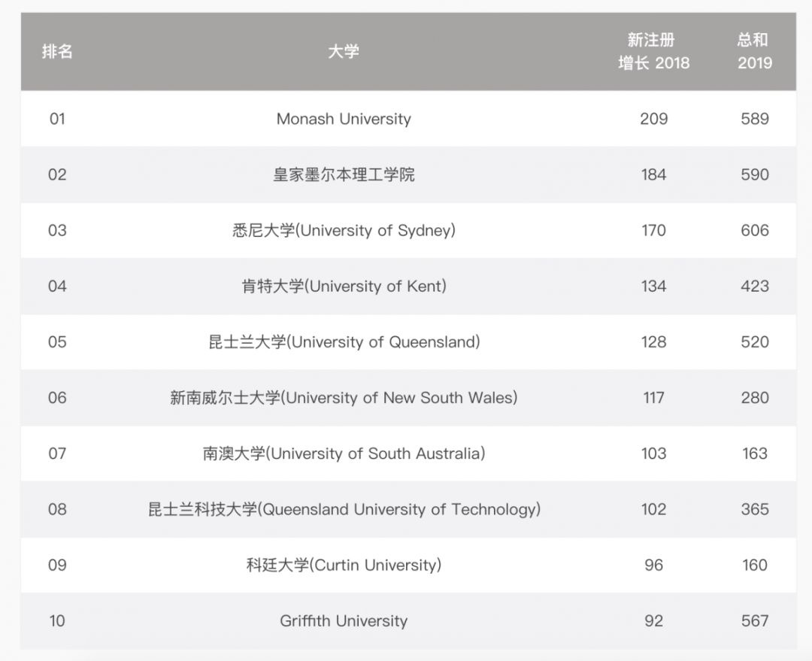Click value 606 in Sydney row

coord(755,231)
